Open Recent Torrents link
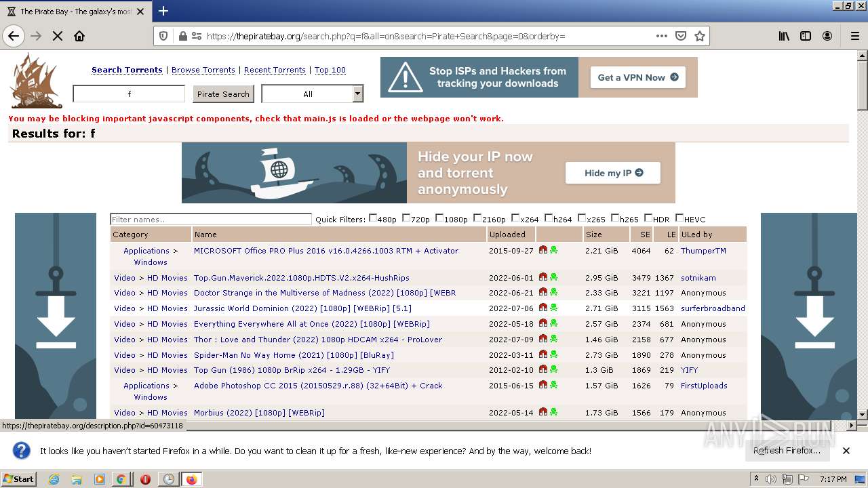 click(275, 70)
